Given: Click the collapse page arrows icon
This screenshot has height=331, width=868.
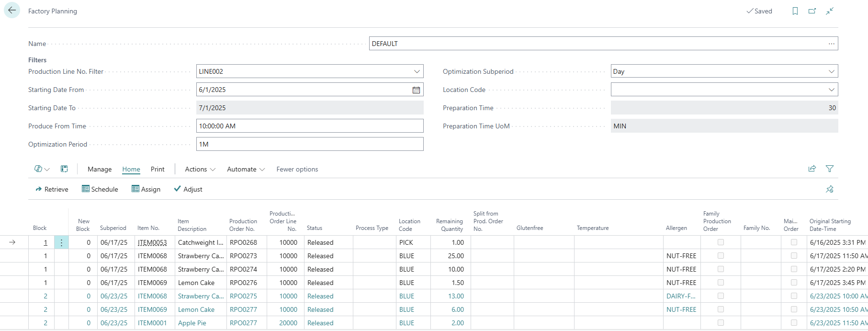Looking at the screenshot, I should pyautogui.click(x=830, y=11).
